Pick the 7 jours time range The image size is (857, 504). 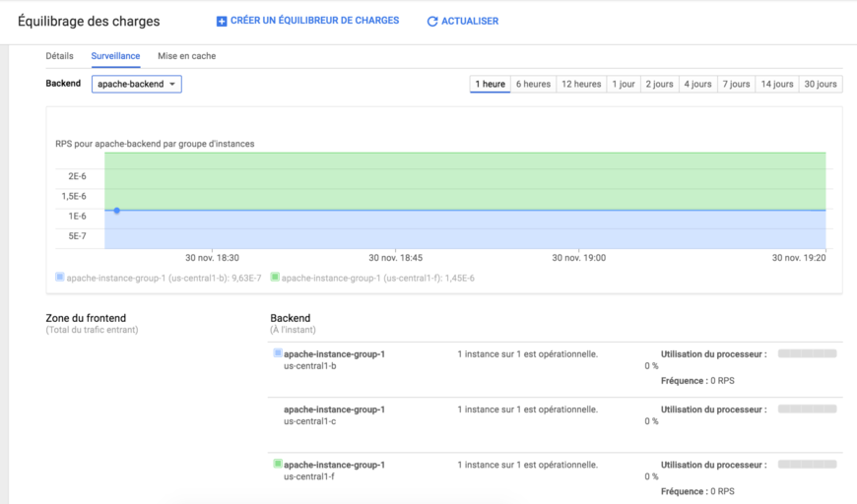[x=736, y=84]
